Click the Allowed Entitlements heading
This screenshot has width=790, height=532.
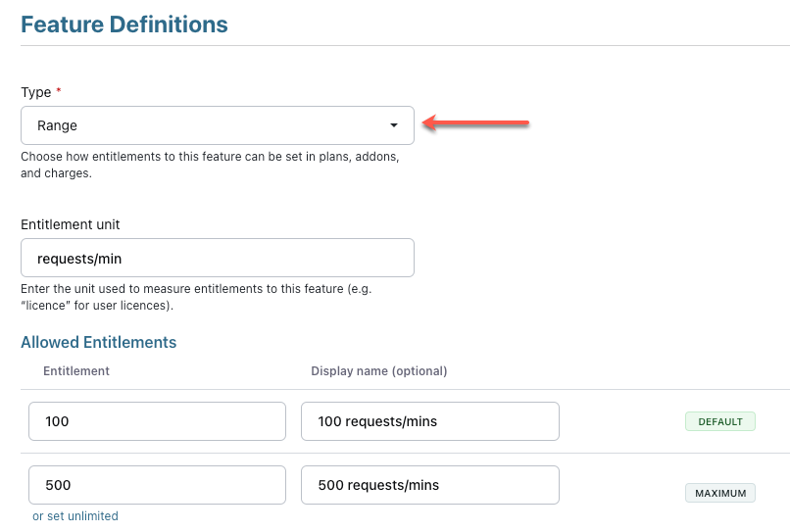coord(99,342)
